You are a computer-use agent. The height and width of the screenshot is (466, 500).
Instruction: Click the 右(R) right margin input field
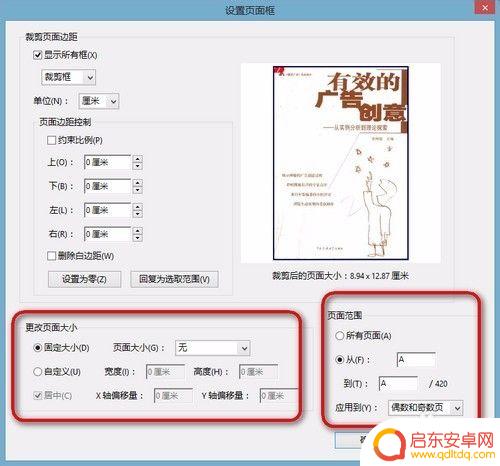tap(107, 234)
